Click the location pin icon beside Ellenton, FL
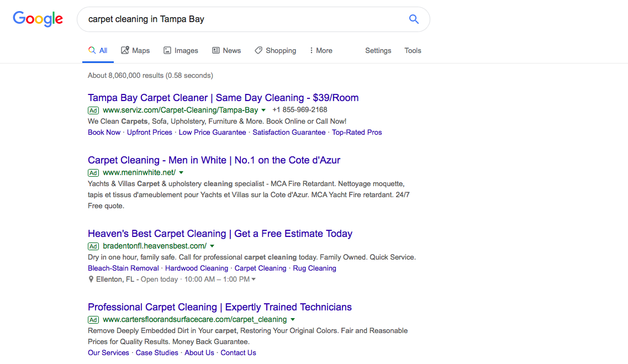This screenshot has height=364, width=628. point(91,279)
